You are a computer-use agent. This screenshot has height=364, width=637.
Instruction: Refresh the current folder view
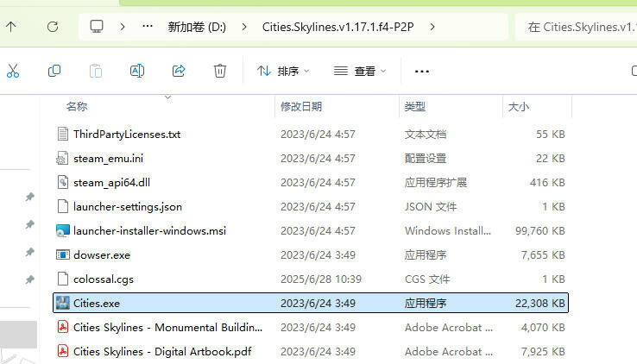pos(53,27)
